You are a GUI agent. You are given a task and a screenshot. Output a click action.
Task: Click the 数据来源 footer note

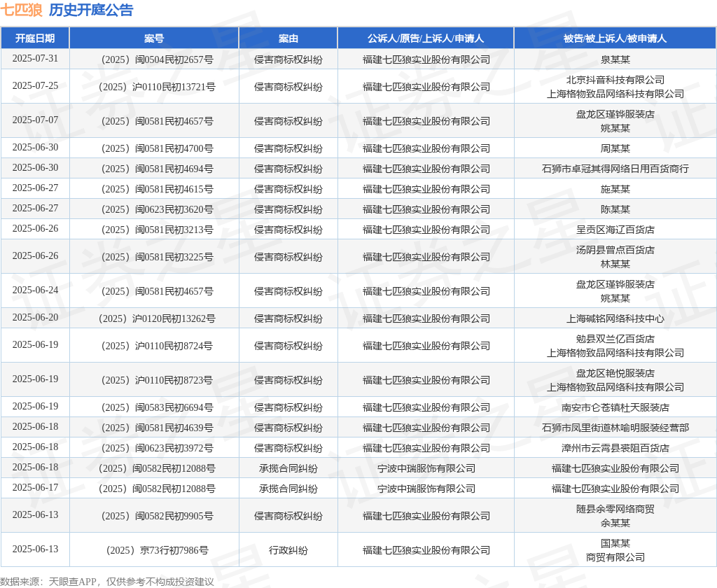click(x=107, y=582)
